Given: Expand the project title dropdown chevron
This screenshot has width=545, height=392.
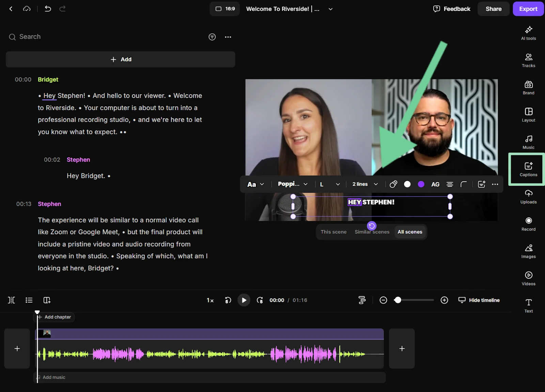Looking at the screenshot, I should pyautogui.click(x=330, y=9).
